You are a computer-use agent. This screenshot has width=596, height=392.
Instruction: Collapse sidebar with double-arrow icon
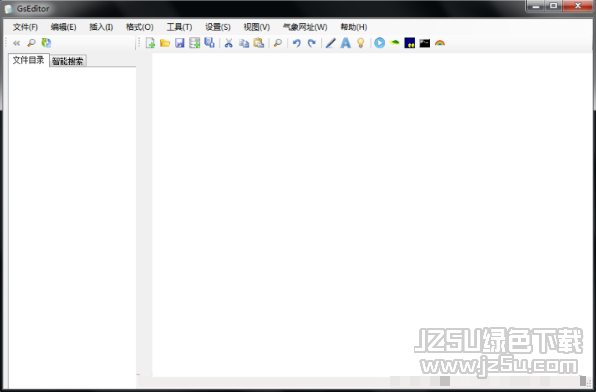coord(16,43)
